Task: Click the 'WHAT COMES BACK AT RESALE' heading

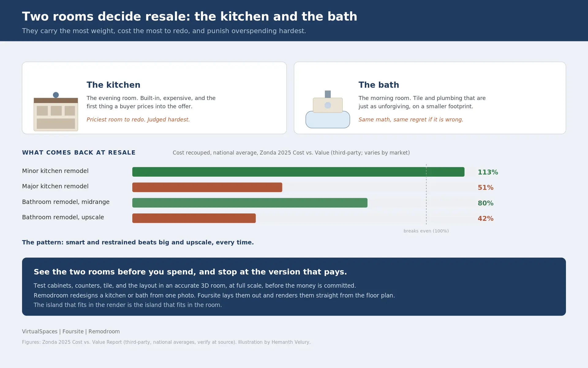Action: (x=79, y=153)
